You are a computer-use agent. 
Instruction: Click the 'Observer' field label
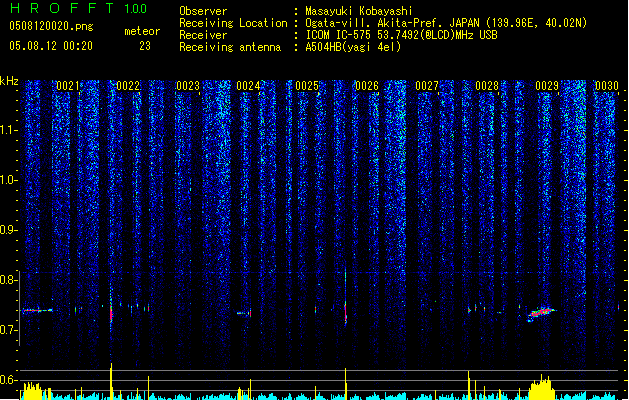(203, 11)
